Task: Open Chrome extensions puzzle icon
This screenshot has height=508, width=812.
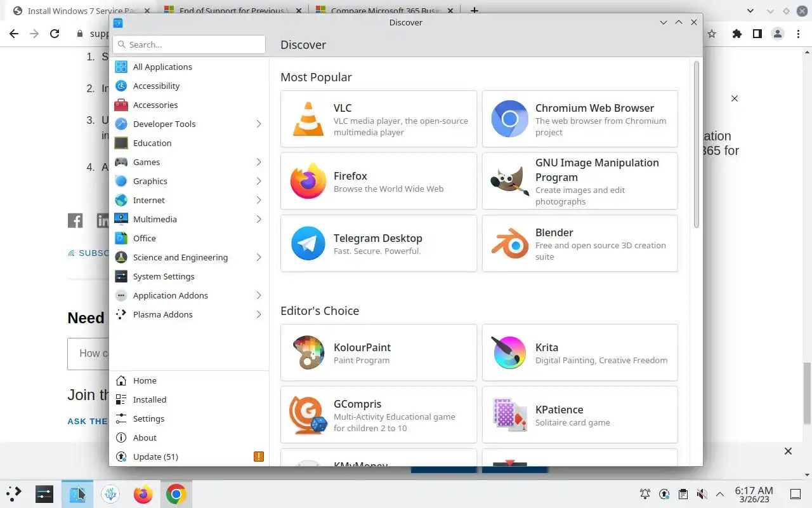Action: [737, 34]
